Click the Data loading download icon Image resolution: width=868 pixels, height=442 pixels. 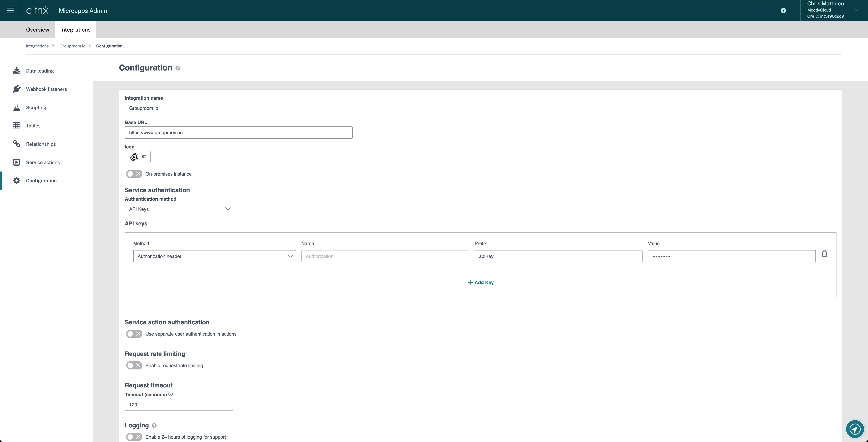(16, 70)
